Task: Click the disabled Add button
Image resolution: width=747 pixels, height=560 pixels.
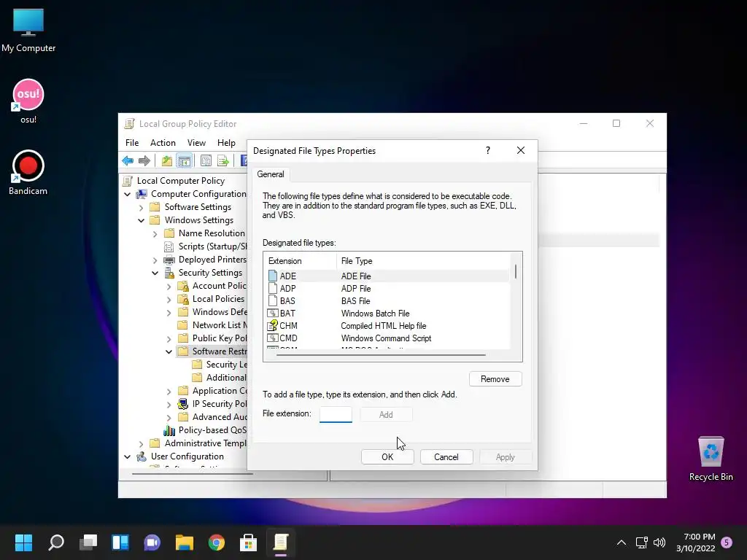Action: click(386, 415)
